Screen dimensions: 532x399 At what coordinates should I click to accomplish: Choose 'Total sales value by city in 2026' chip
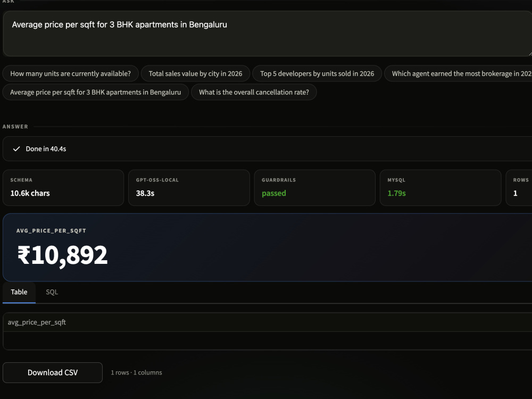pos(195,73)
